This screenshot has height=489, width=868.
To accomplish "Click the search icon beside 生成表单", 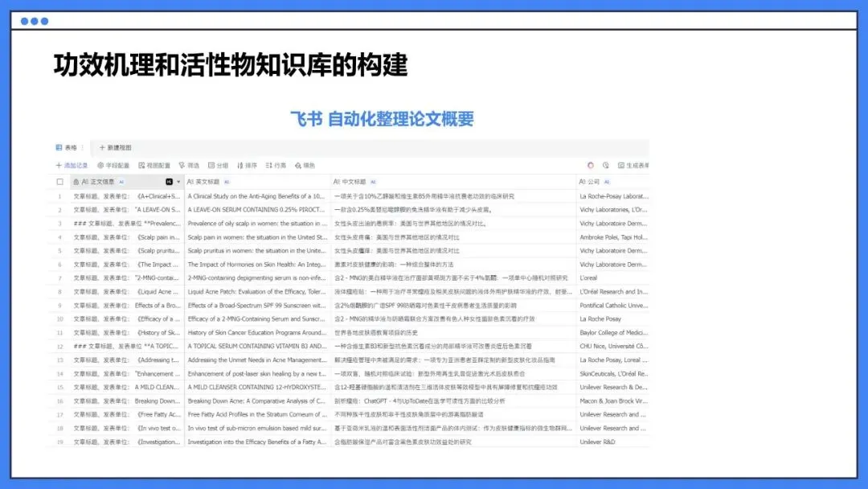I will coord(606,166).
